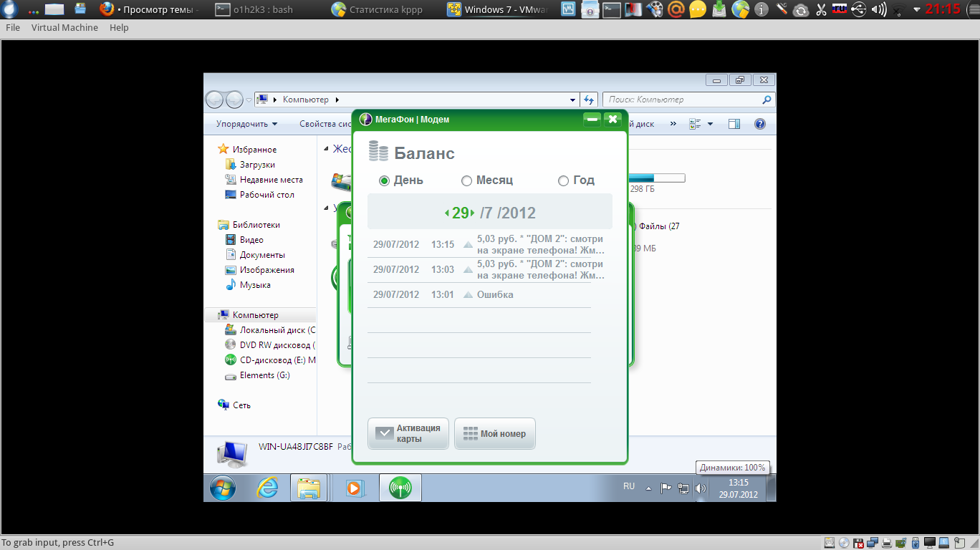The width and height of the screenshot is (980, 550).
Task: Open the VMware File menu
Action: tap(13, 27)
